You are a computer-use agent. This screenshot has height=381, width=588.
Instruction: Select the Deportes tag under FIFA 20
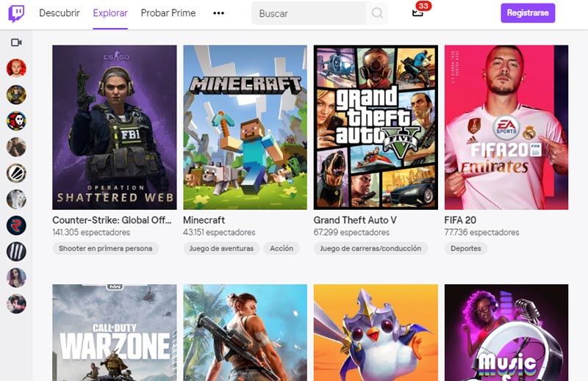coord(466,248)
